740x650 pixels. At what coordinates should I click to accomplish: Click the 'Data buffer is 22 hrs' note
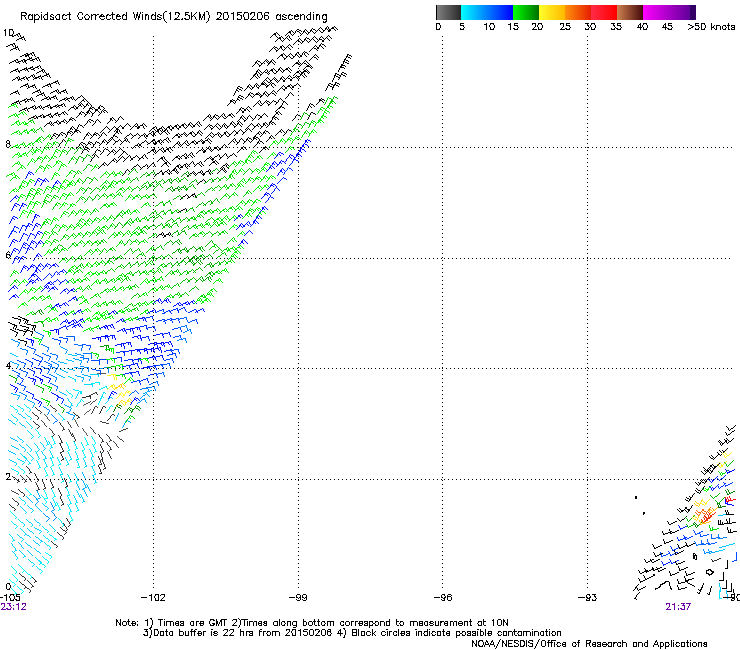(352, 633)
